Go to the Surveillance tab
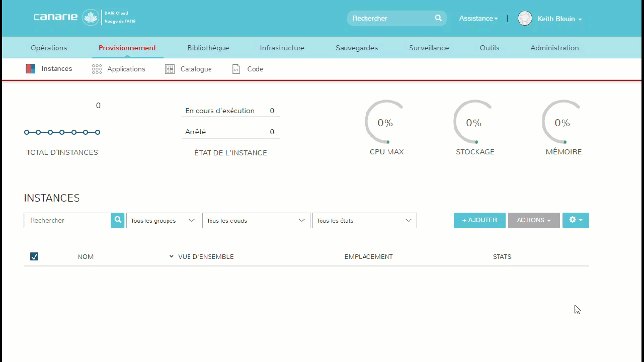Viewport: 644px width, 362px height. tap(429, 48)
